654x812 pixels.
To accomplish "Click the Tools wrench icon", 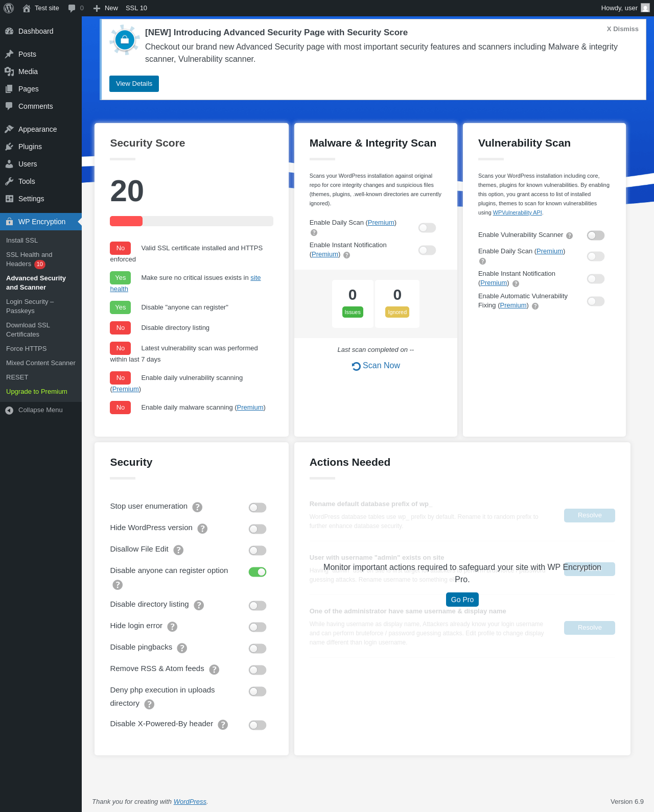I will [9, 181].
